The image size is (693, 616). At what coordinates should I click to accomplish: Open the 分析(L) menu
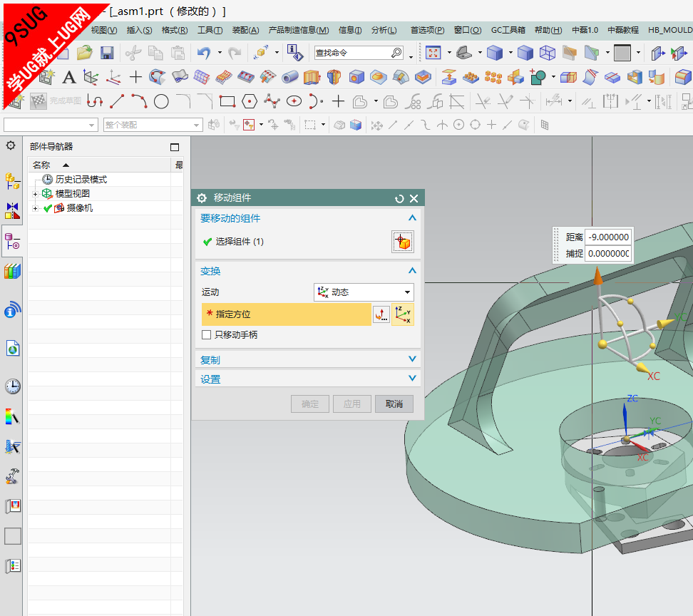pyautogui.click(x=384, y=30)
